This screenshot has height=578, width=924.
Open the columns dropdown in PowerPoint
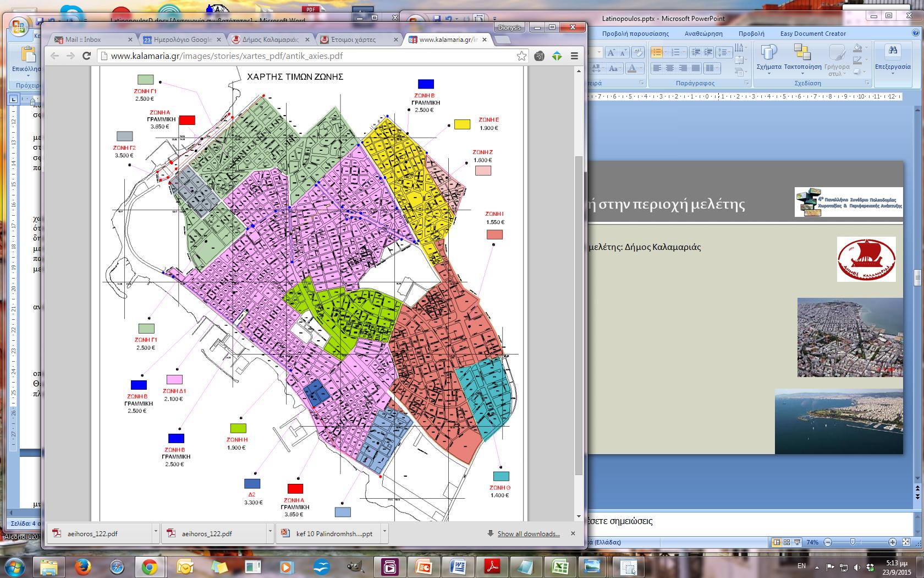pyautogui.click(x=712, y=68)
